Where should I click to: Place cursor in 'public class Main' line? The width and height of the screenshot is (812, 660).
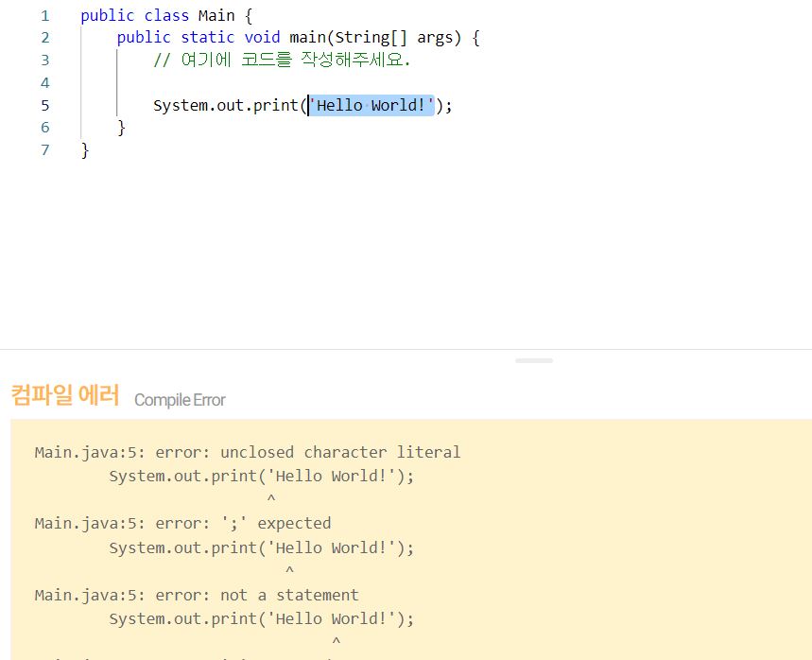[166, 15]
